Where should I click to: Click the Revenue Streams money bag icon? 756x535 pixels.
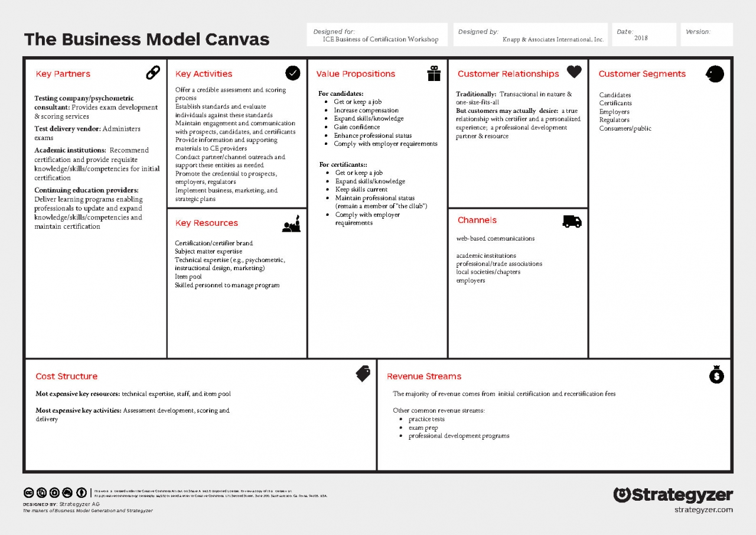click(x=716, y=374)
